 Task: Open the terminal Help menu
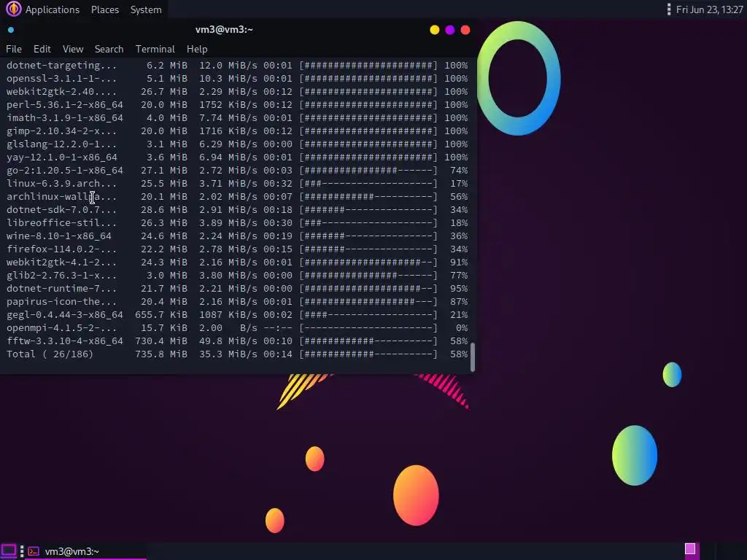197,49
